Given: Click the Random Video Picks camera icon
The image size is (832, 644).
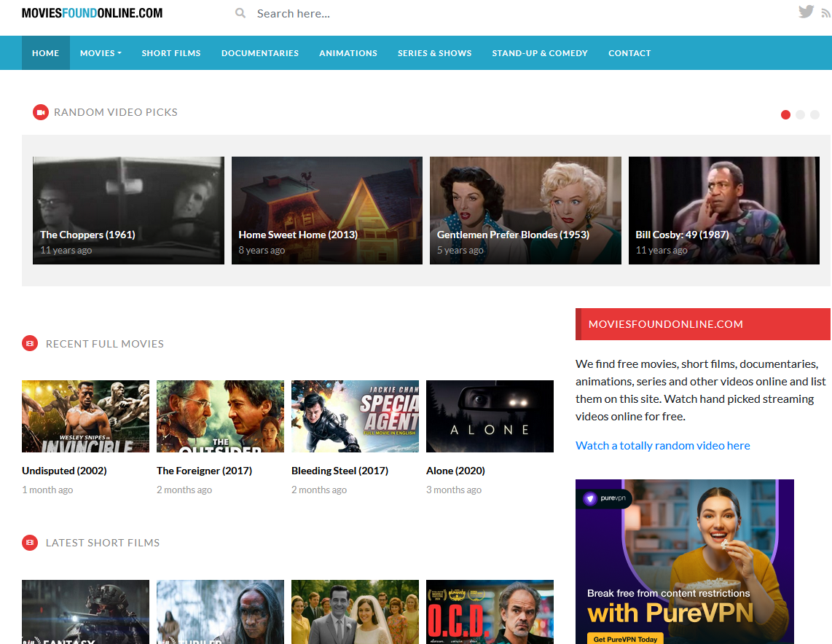Looking at the screenshot, I should (x=41, y=112).
